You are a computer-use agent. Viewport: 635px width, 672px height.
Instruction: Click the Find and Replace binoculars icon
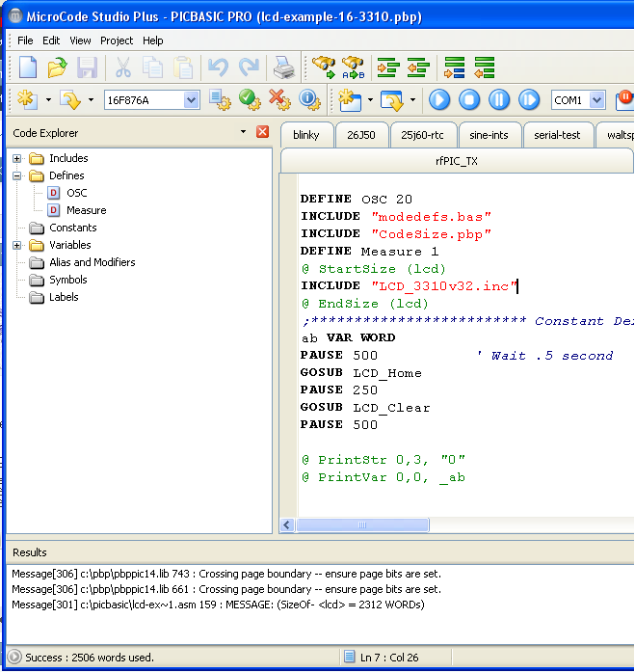pos(354,67)
